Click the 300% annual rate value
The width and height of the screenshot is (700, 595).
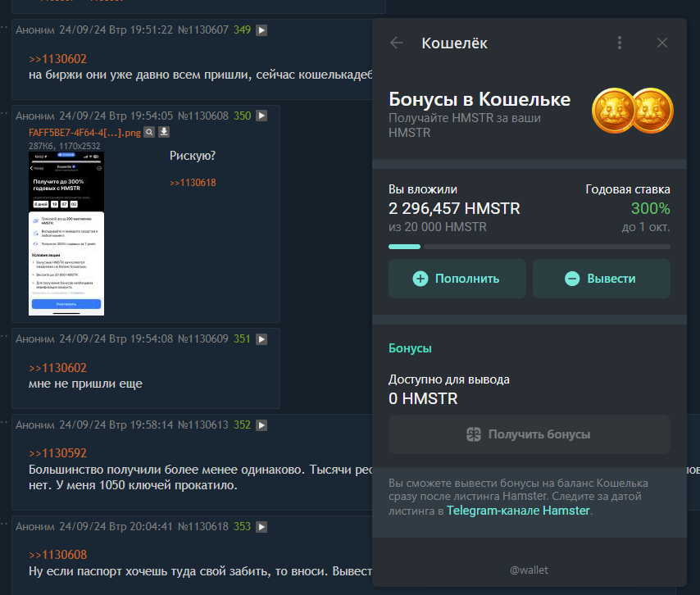click(651, 208)
